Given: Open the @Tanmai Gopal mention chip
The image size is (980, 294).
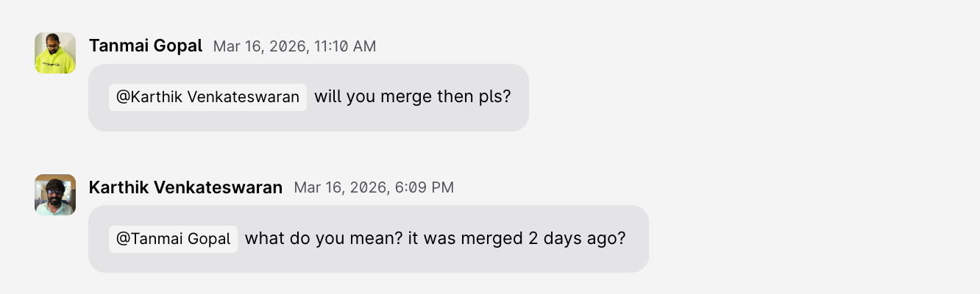Looking at the screenshot, I should [x=173, y=239].
